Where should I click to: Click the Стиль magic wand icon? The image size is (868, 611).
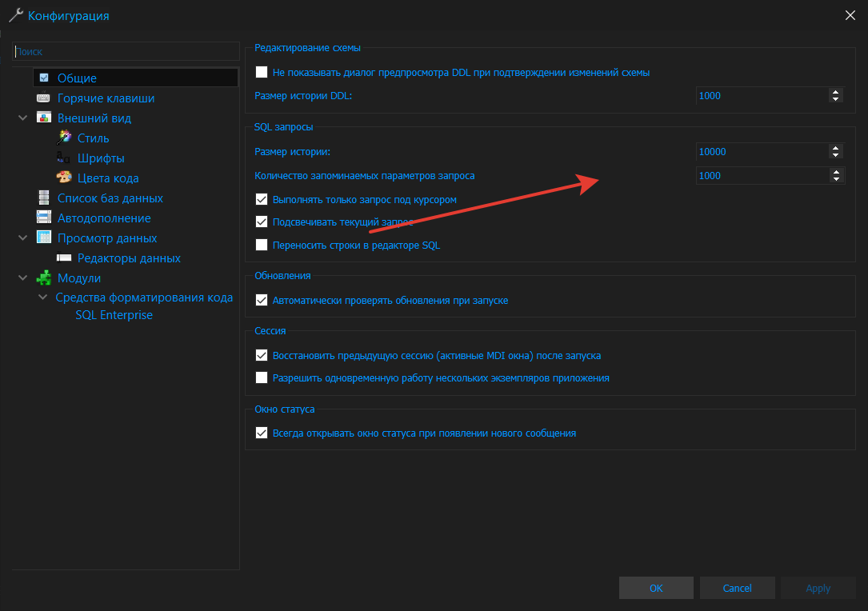coord(64,138)
